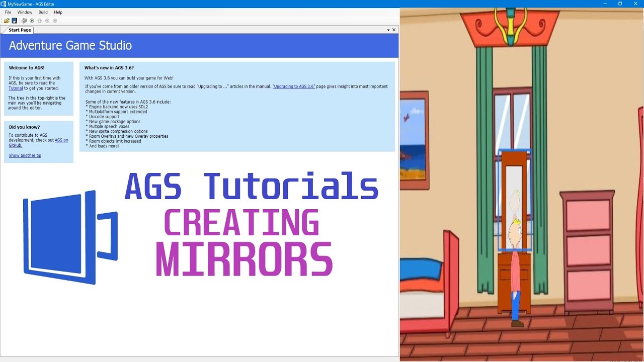Open the Help menu

[58, 12]
